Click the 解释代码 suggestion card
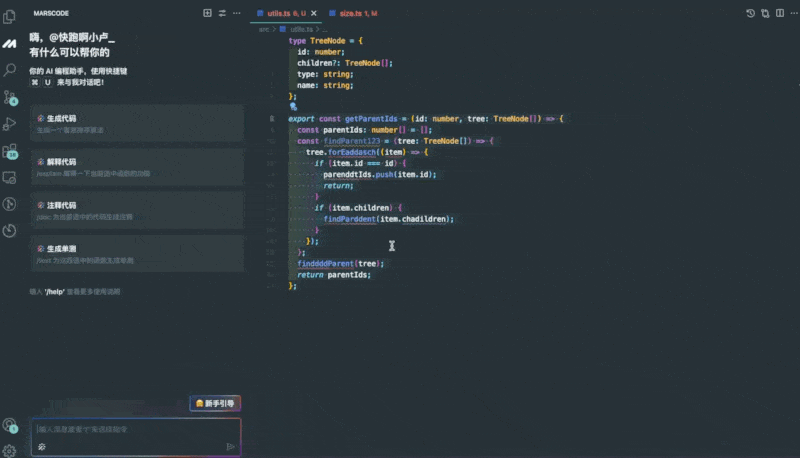The image size is (800, 458). pos(137,167)
